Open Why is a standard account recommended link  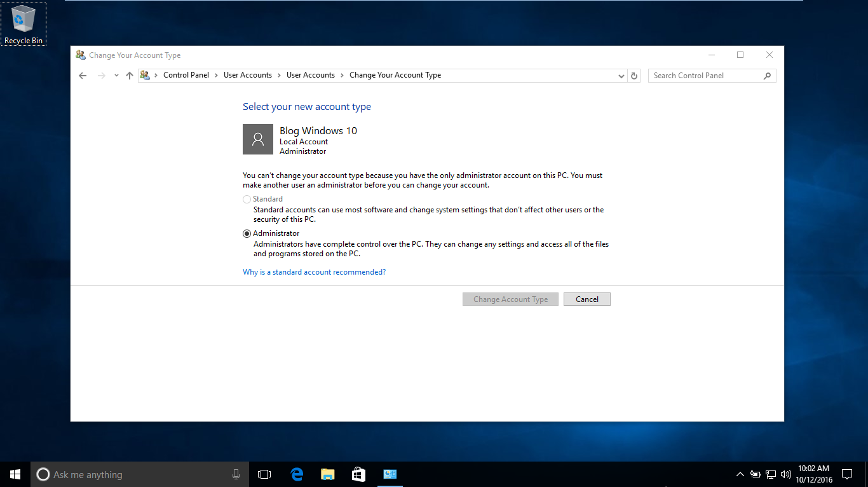[314, 272]
